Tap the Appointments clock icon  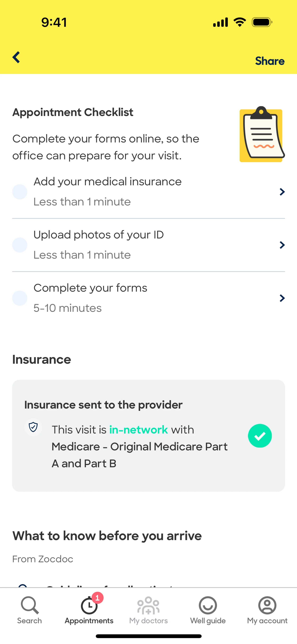pos(89,606)
